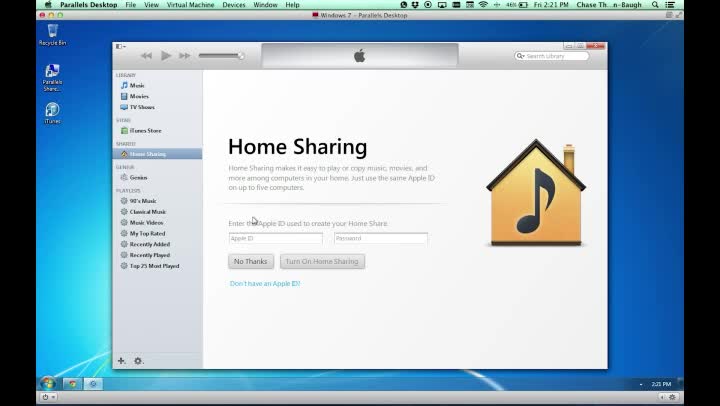Click the AirPlay display menu bar icon
The width and height of the screenshot is (720, 406).
(x=442, y=5)
